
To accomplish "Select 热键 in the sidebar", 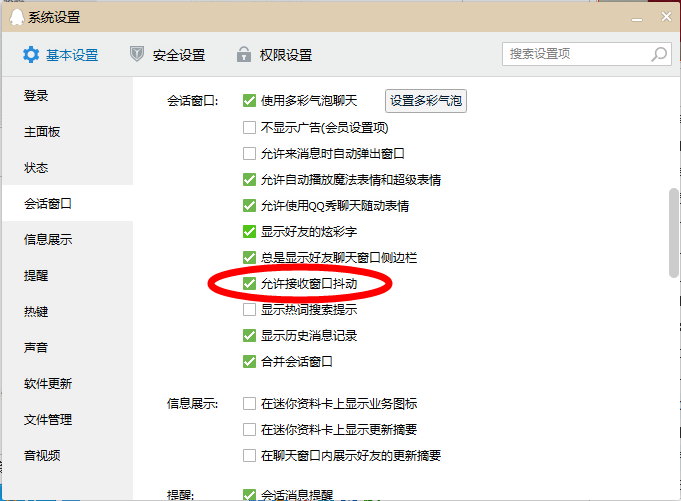I will click(x=68, y=312).
